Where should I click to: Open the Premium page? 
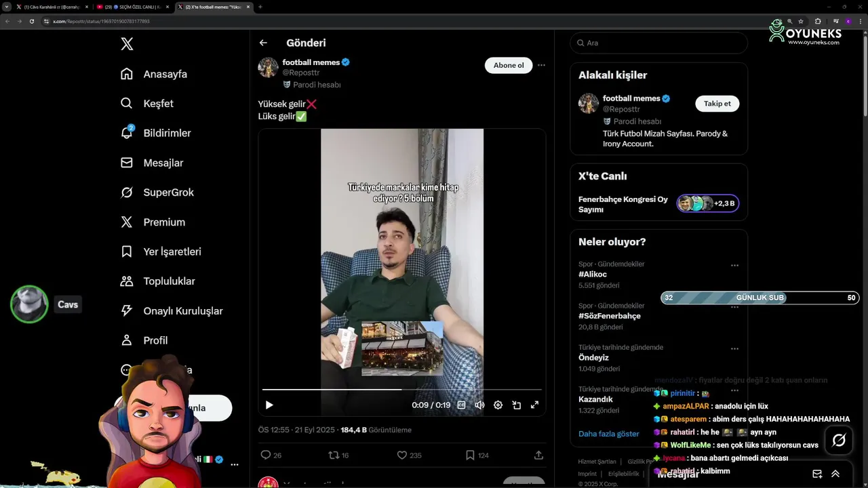[153, 222]
